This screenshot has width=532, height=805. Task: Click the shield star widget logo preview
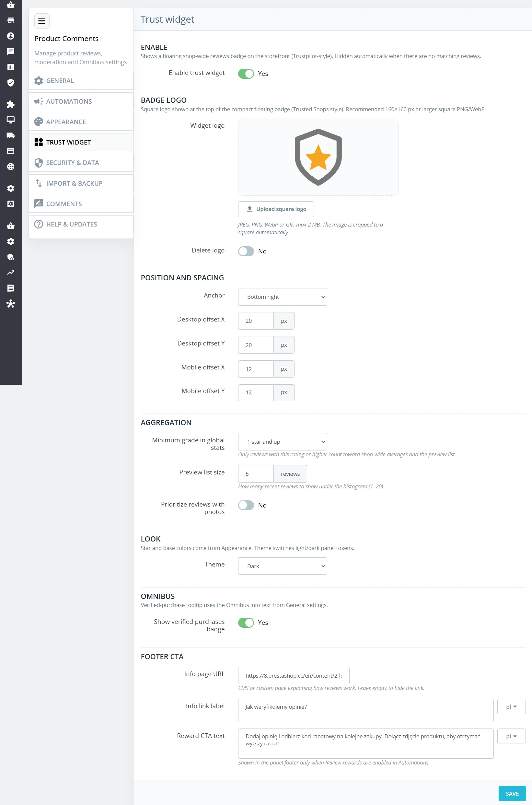click(318, 157)
